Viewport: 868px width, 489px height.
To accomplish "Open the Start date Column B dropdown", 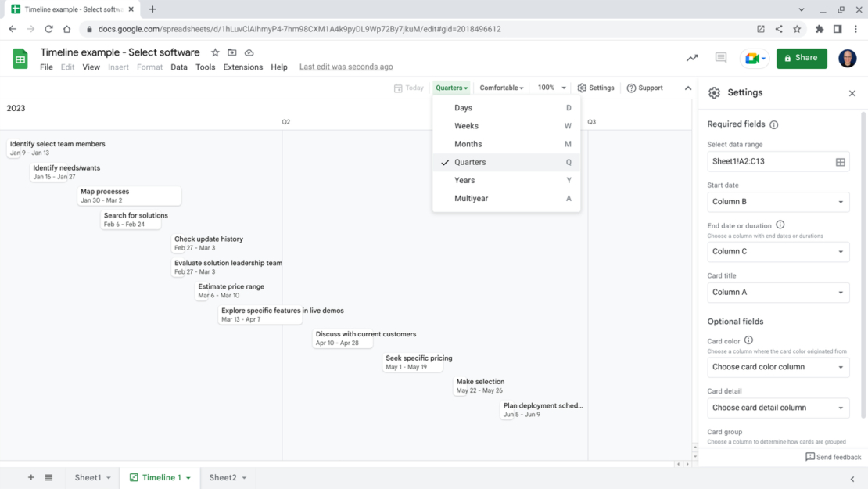I will point(778,202).
